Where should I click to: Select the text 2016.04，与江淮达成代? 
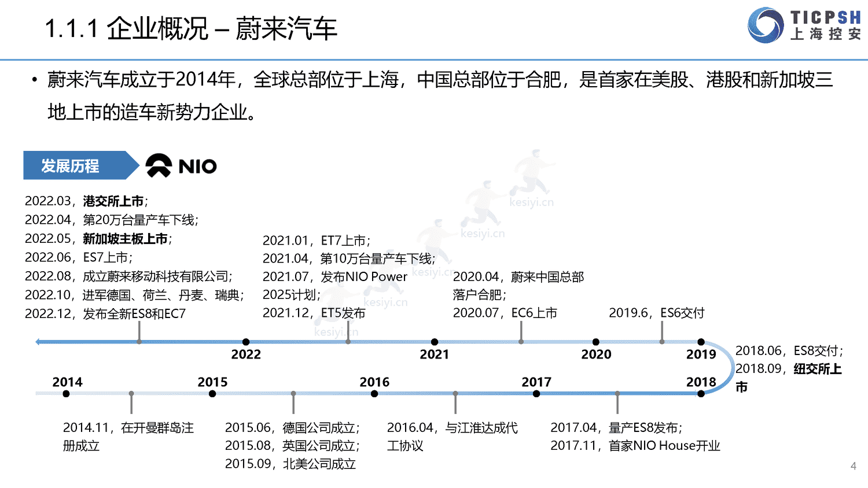453,428
